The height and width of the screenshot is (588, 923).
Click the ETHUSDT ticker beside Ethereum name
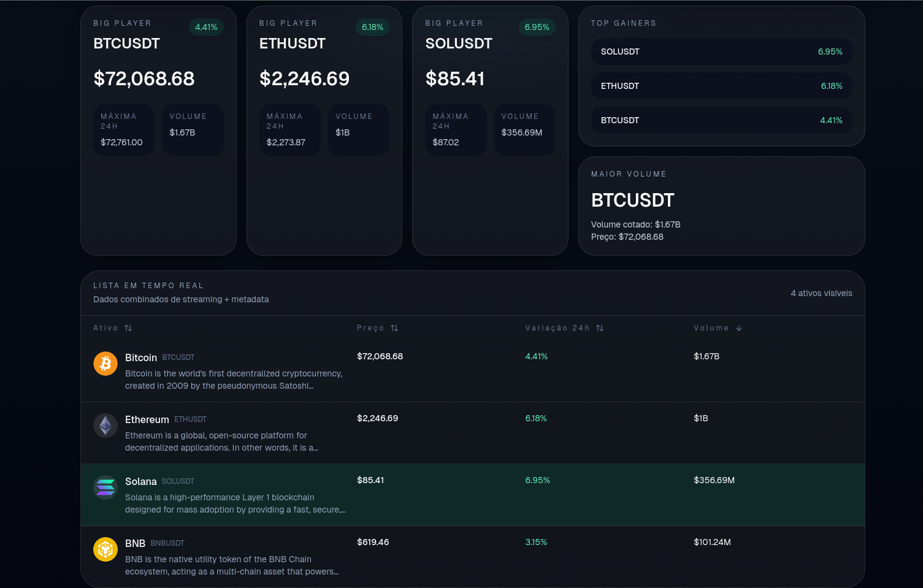click(190, 419)
